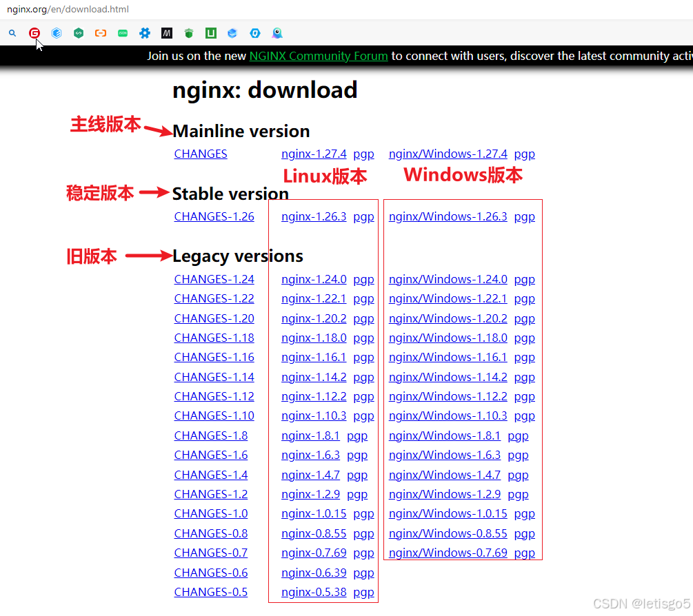The height and width of the screenshot is (616, 693).
Task: Download nginx-1.22.1 source
Action: pyautogui.click(x=314, y=299)
